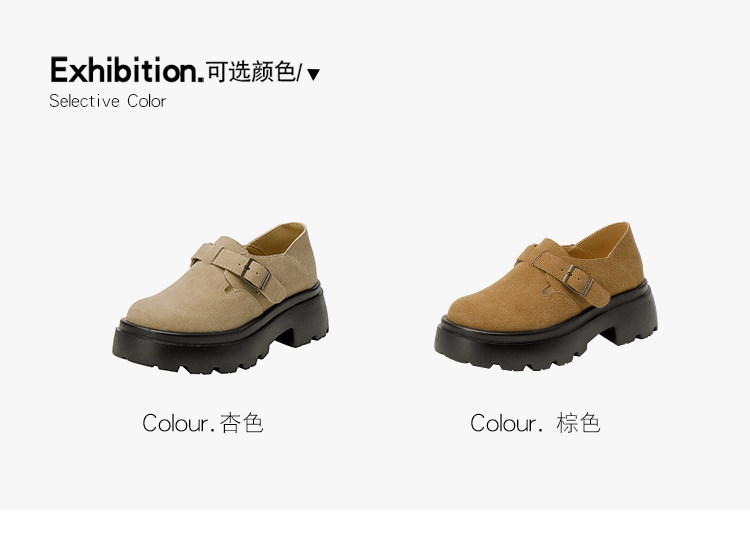
Task: Select the Colour. 棕色 label
Action: pyautogui.click(x=535, y=423)
